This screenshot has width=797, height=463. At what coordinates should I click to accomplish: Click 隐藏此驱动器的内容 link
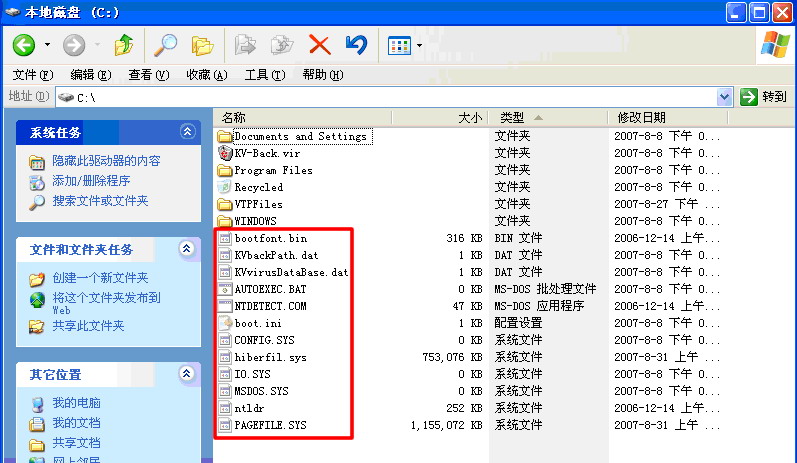point(106,161)
